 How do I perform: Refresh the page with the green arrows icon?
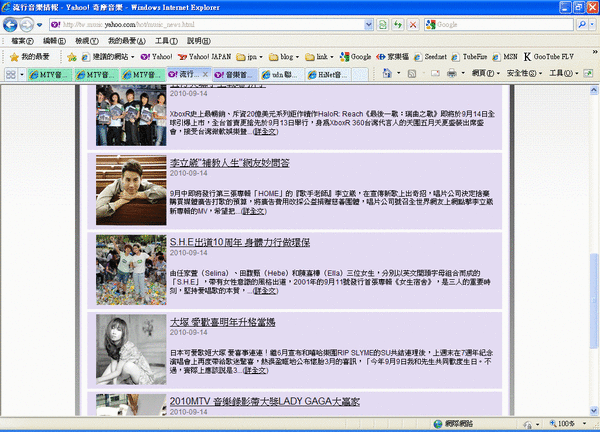[x=398, y=25]
